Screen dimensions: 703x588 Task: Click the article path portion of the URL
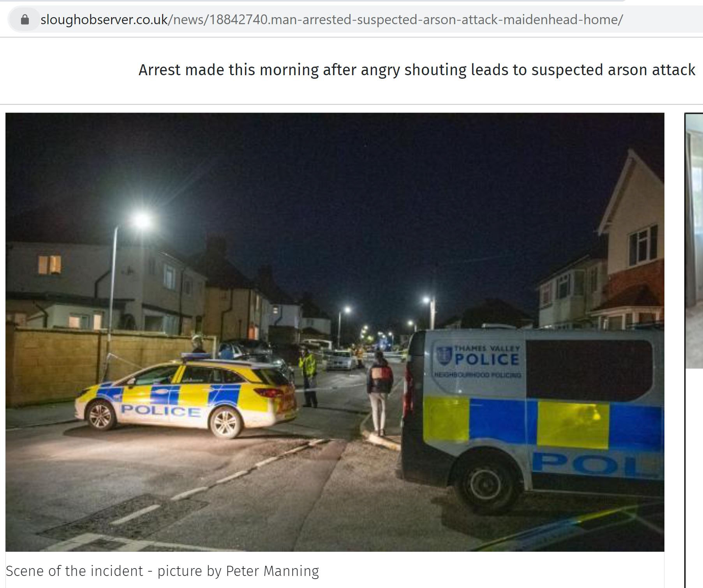[395, 19]
